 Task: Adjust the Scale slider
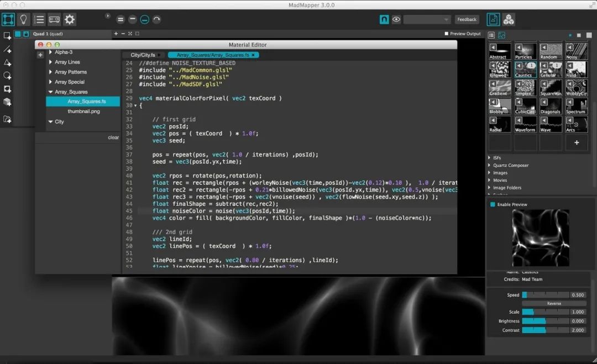coord(546,312)
